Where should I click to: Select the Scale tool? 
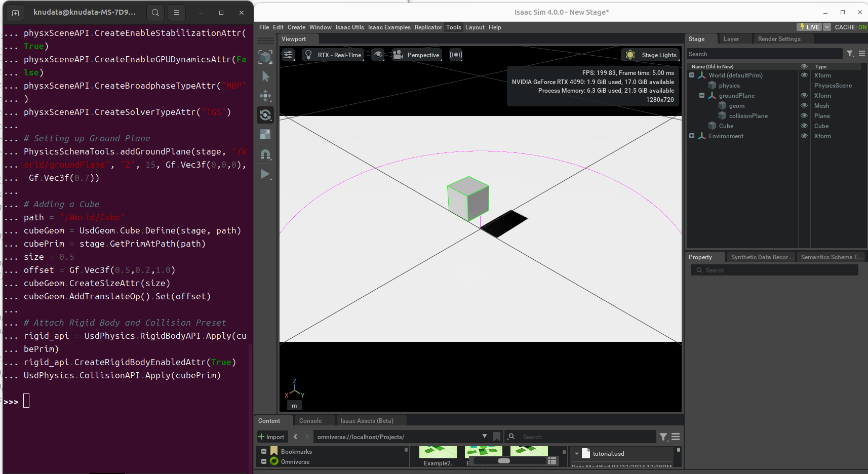(265, 134)
